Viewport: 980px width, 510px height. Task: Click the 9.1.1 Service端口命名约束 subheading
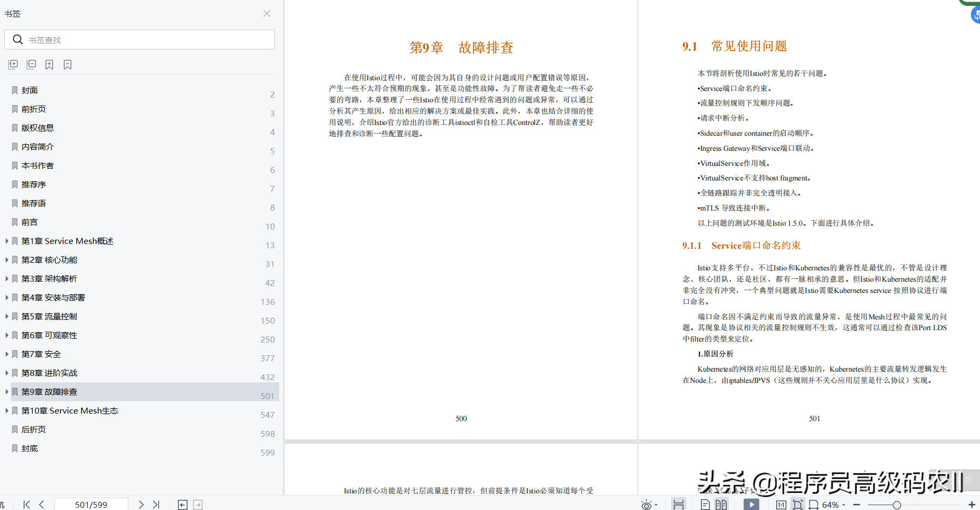click(x=741, y=246)
